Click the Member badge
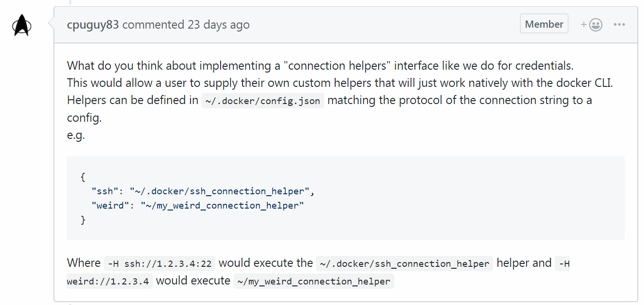 point(544,23)
